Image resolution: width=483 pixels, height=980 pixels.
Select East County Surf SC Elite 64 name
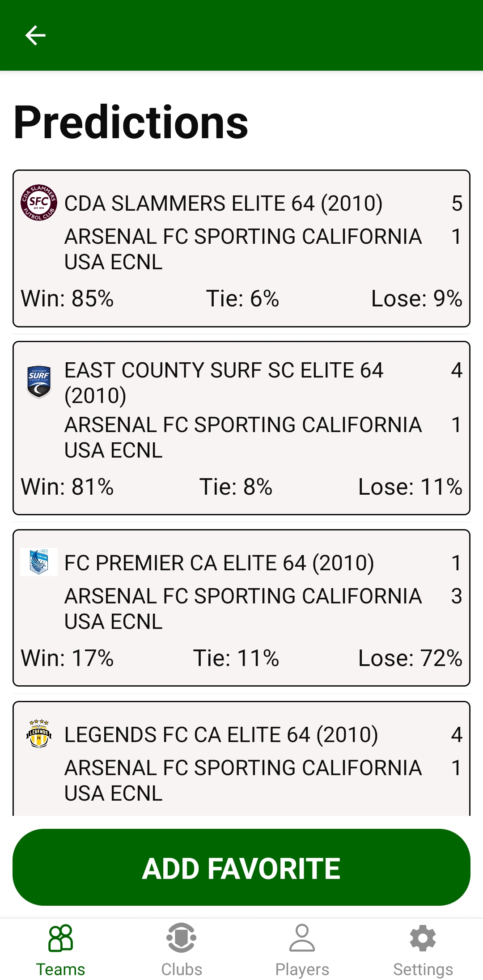coord(224,382)
